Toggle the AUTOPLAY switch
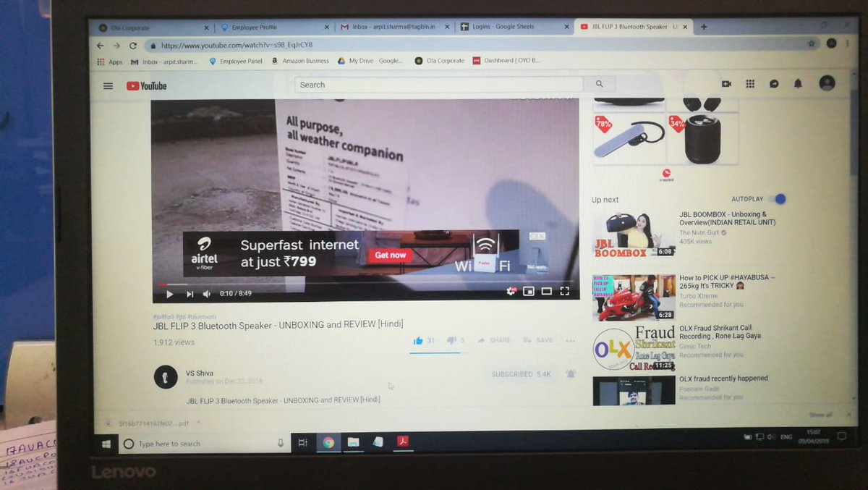Viewport: 868px width, 490px height. tap(777, 199)
